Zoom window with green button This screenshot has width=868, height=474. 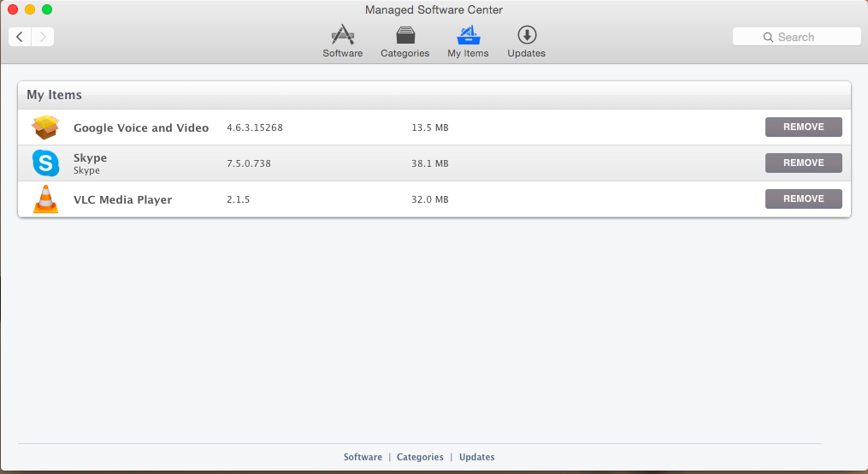point(47,9)
